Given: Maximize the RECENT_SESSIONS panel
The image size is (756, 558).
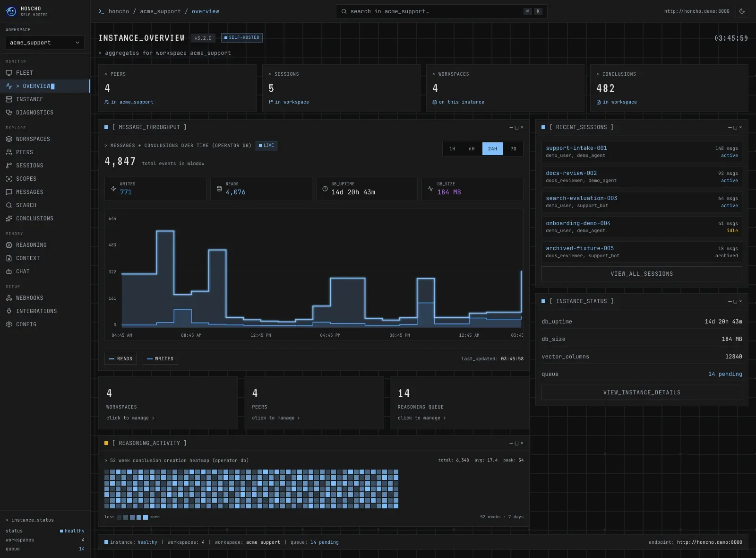Looking at the screenshot, I should 735,127.
